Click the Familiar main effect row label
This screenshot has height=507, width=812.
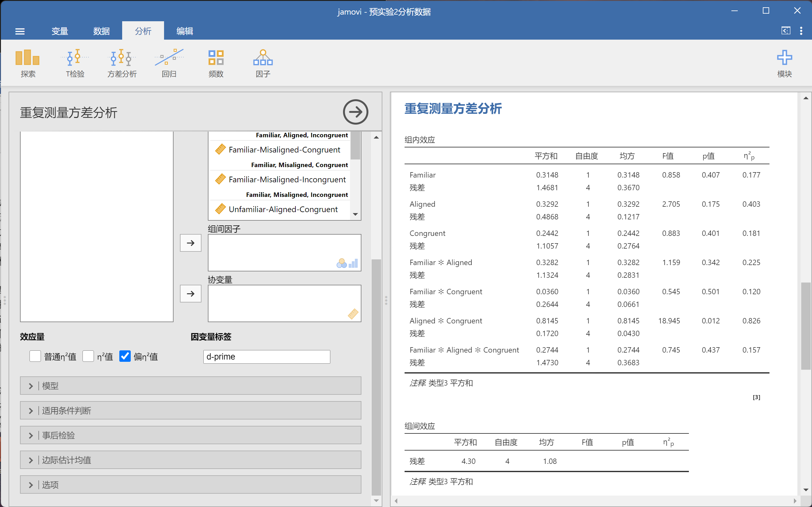point(422,175)
